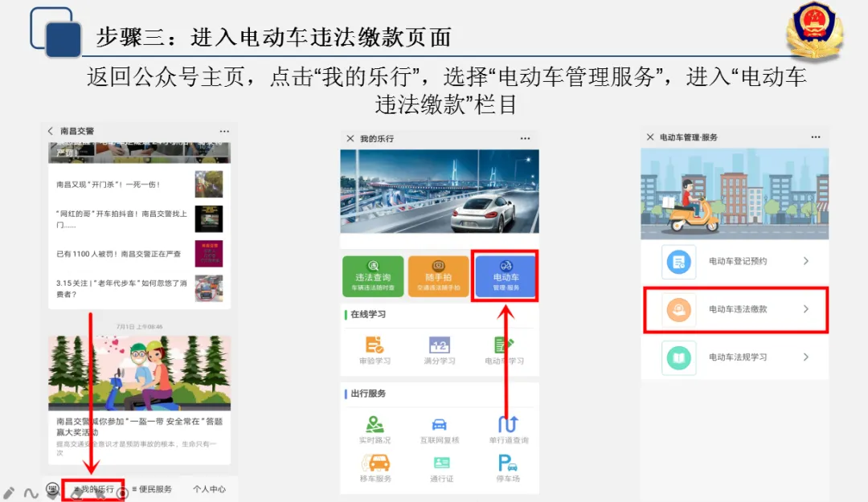The width and height of the screenshot is (868, 502).
Task: Click 电动车法规学习 label
Action: pyautogui.click(x=738, y=357)
